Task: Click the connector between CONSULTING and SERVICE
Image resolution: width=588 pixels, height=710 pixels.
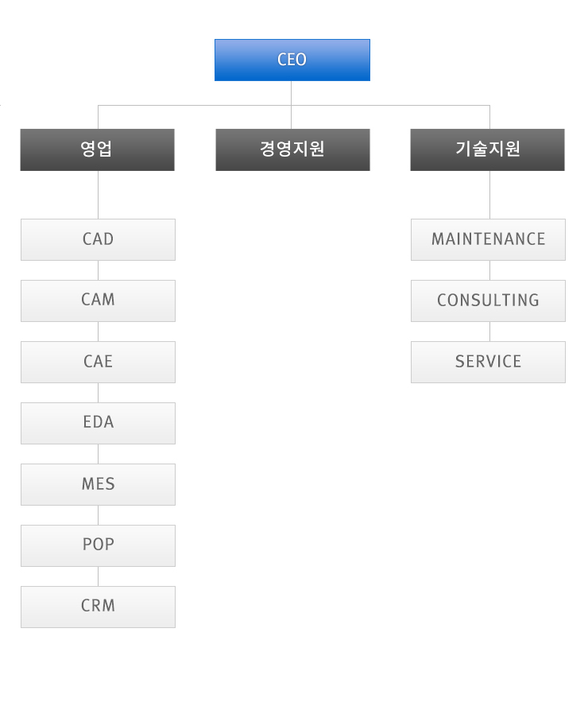Action: coord(489,332)
